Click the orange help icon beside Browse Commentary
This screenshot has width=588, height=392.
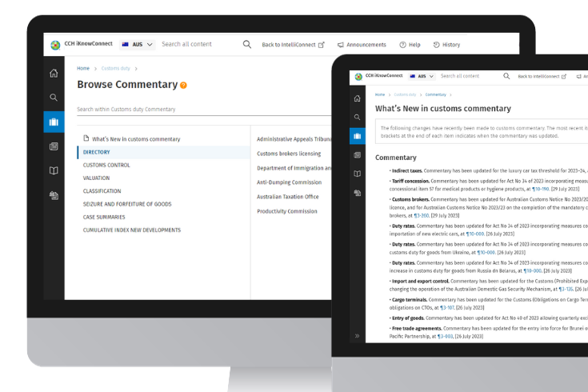tap(183, 85)
